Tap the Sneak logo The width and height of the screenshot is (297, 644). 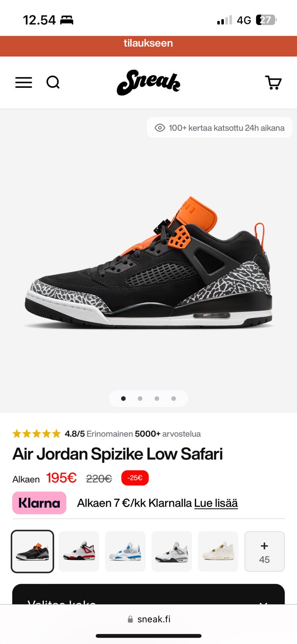148,83
